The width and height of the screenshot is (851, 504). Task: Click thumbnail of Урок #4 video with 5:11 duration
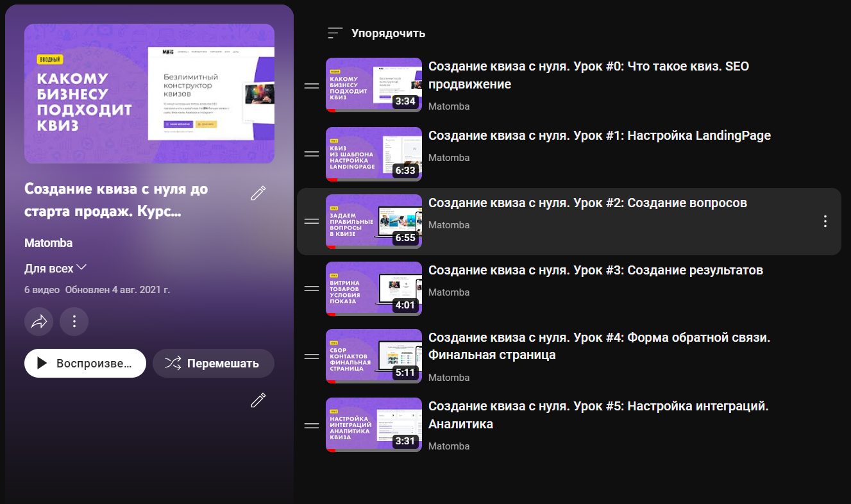pyautogui.click(x=373, y=356)
